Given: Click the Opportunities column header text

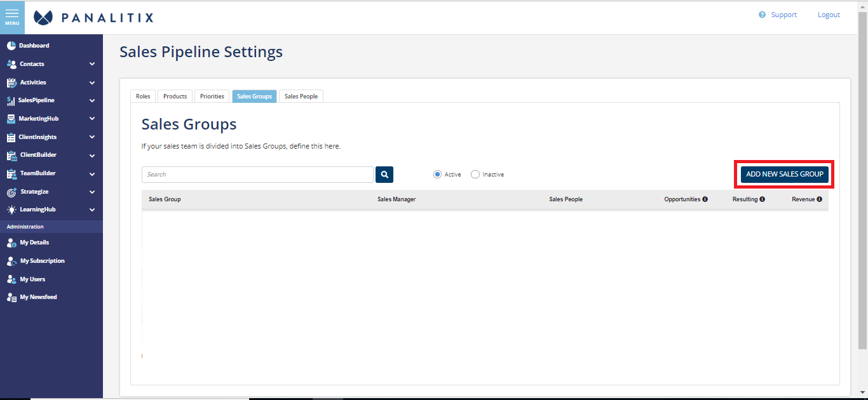Looking at the screenshot, I should (x=682, y=199).
